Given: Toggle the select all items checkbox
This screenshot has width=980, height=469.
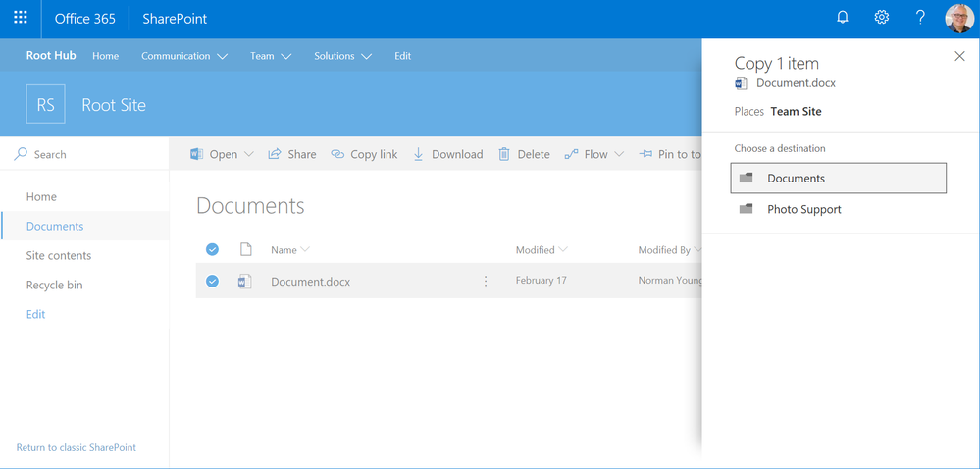Looking at the screenshot, I should pos(213,249).
